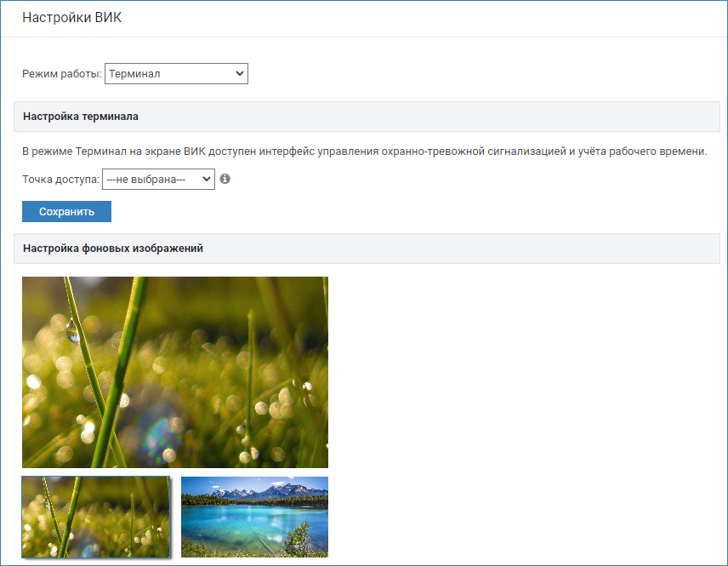This screenshot has width=728, height=566.
Task: Click the info icon beside access point
Action: pos(225,180)
